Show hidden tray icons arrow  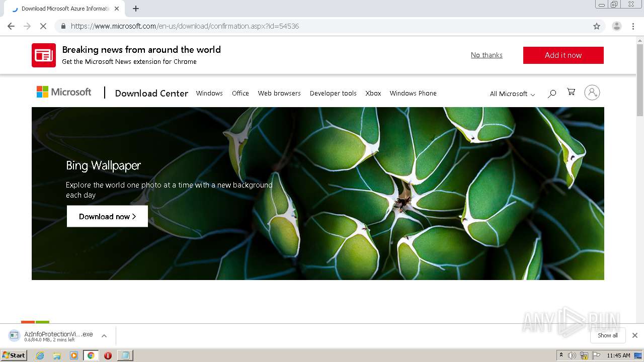pyautogui.click(x=561, y=355)
